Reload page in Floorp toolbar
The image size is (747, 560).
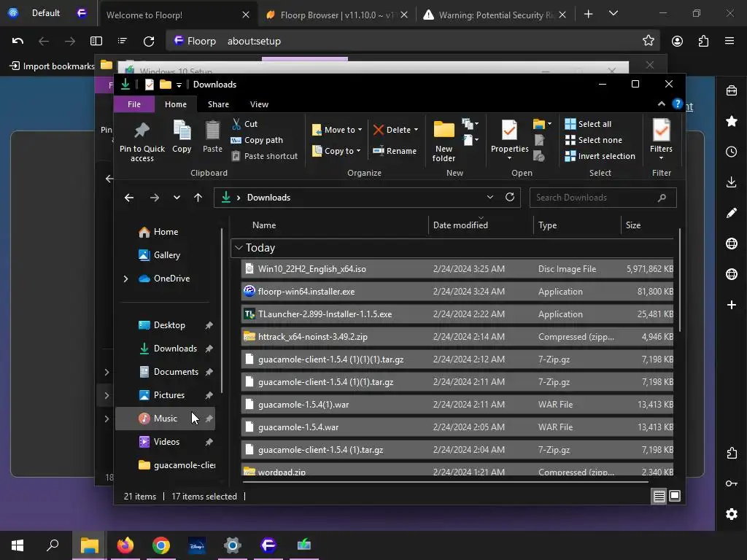(149, 41)
